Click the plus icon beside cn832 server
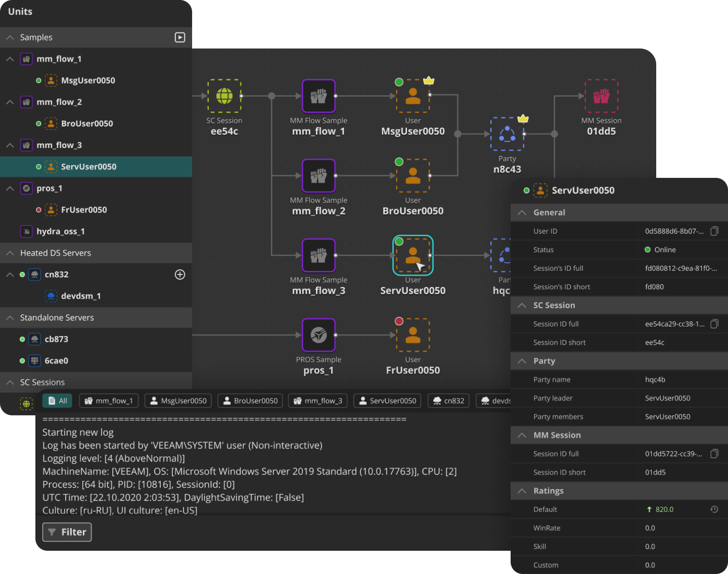 [180, 274]
